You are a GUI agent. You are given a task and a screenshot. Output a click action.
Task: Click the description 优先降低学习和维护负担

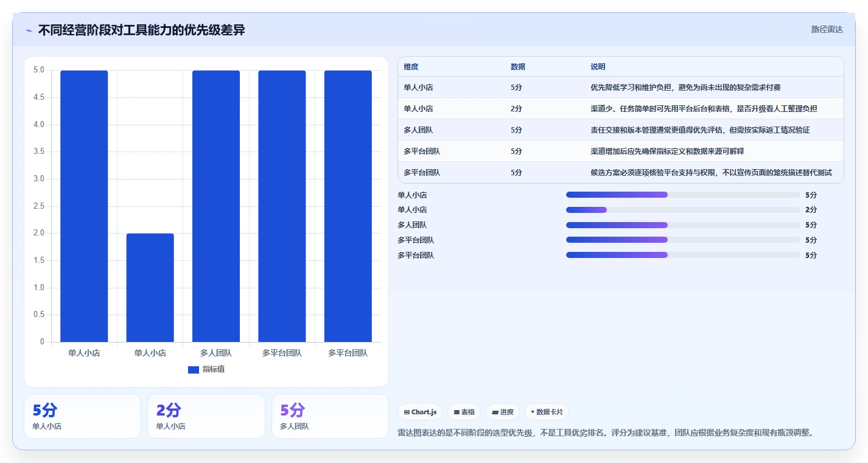pos(685,88)
